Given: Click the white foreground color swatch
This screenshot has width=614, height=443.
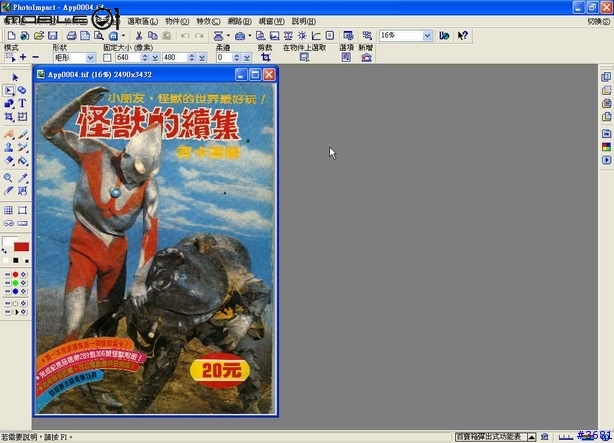Looking at the screenshot, I should (8, 240).
